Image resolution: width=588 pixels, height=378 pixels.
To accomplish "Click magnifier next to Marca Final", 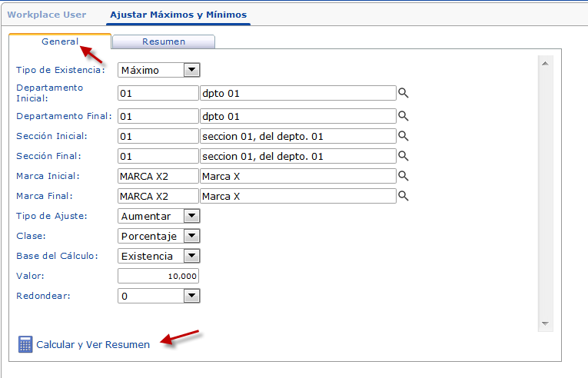I will click(x=403, y=196).
